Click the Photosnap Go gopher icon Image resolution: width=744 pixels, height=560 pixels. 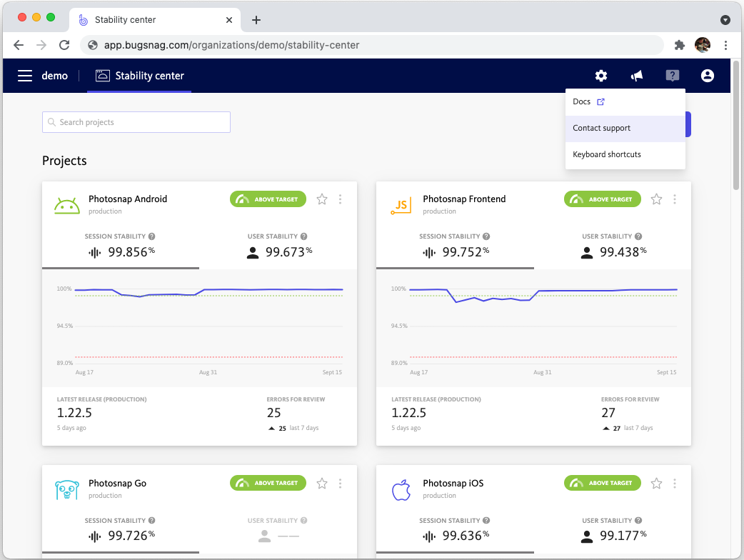[x=67, y=490]
